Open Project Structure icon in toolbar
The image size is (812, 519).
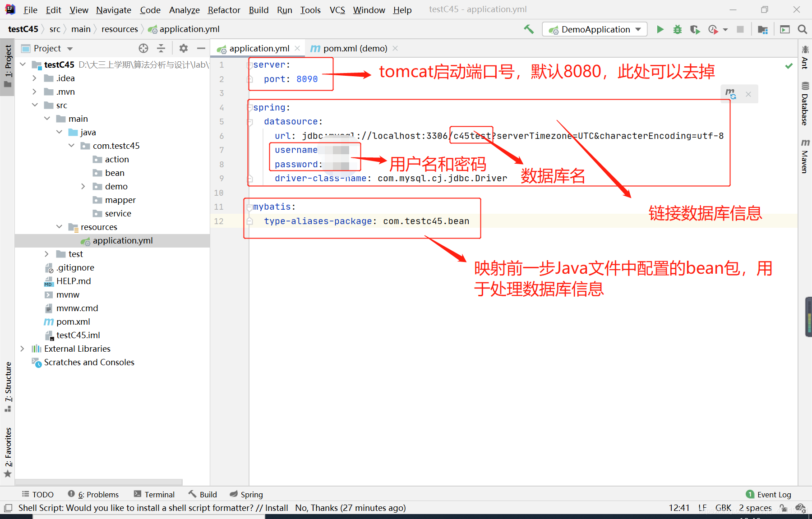763,29
